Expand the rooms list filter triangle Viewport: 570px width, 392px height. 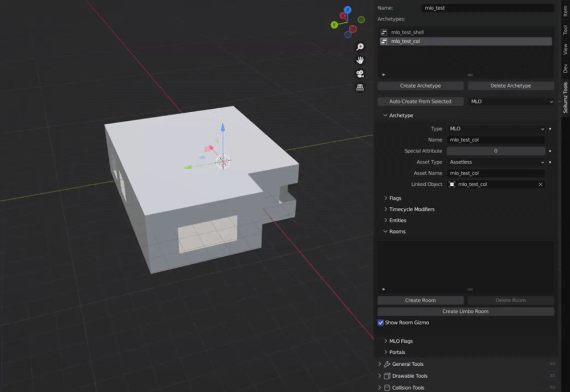click(x=384, y=289)
